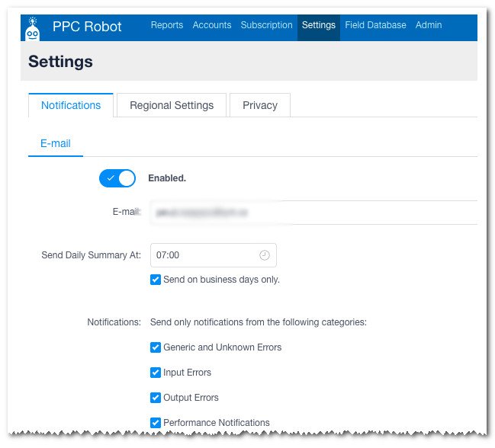Open the Reports menu item
495x448 pixels.
click(167, 25)
